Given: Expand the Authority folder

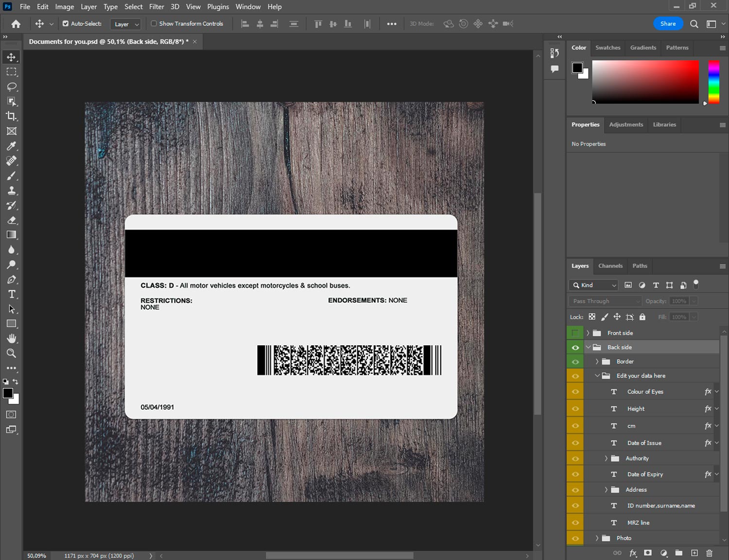Looking at the screenshot, I should click(x=606, y=458).
